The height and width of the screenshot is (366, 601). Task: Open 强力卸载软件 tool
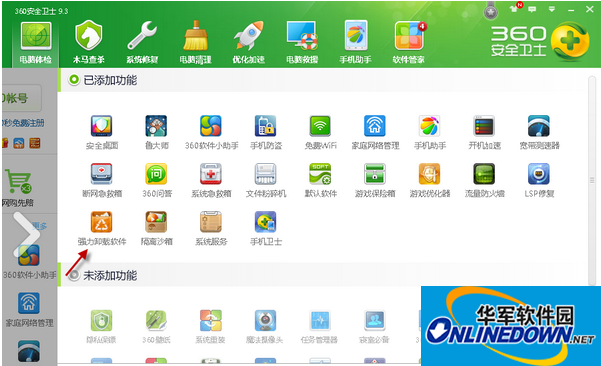coord(102,228)
